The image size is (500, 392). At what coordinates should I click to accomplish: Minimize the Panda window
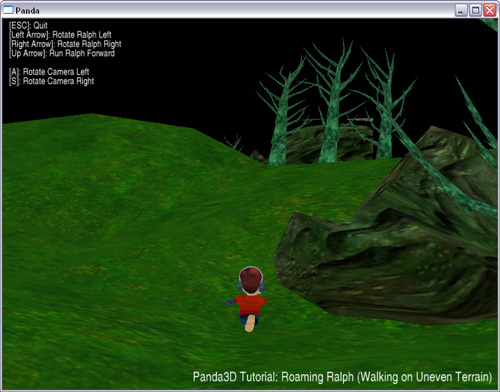(461, 10)
